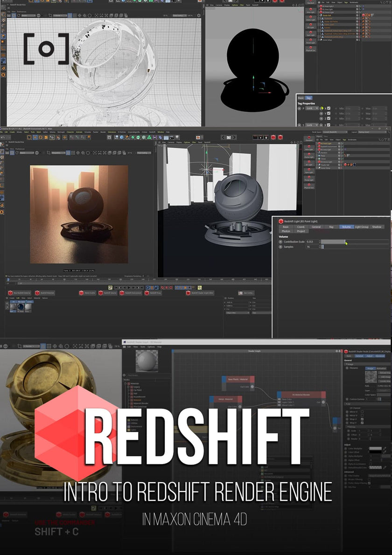Screen dimensions: 392x555
Task: Click the Out port on RS Material Blender node
Action: [x=323, y=402]
